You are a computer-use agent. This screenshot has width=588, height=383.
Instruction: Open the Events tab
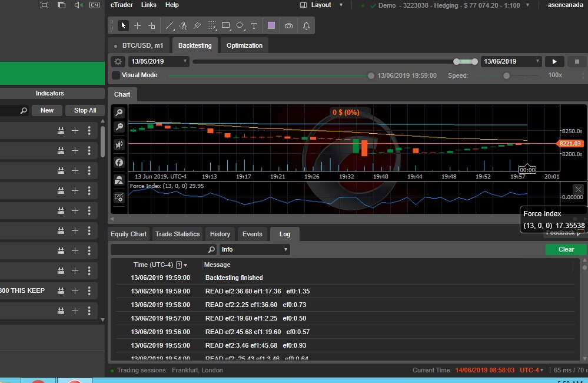(253, 234)
